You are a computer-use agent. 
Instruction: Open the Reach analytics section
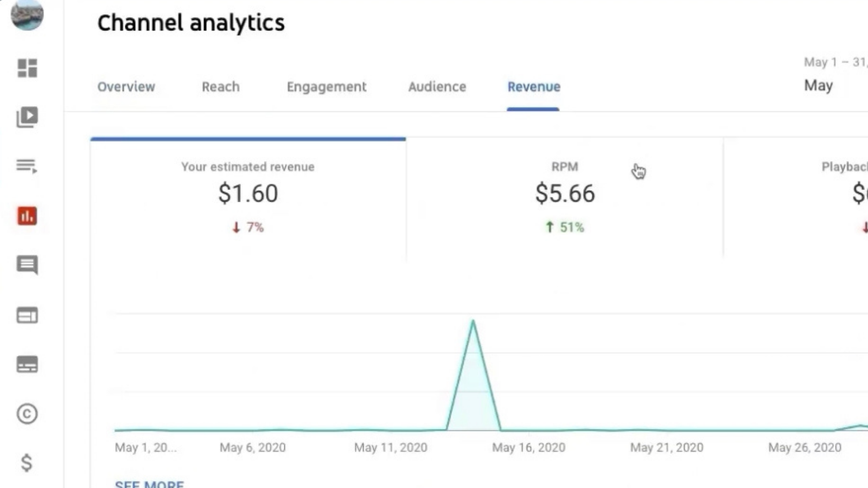[220, 87]
